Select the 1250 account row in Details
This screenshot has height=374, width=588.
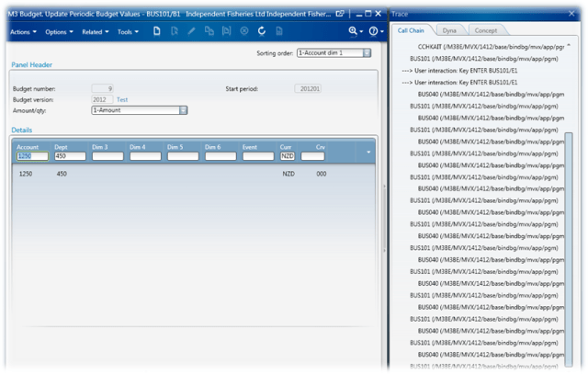[x=27, y=173]
